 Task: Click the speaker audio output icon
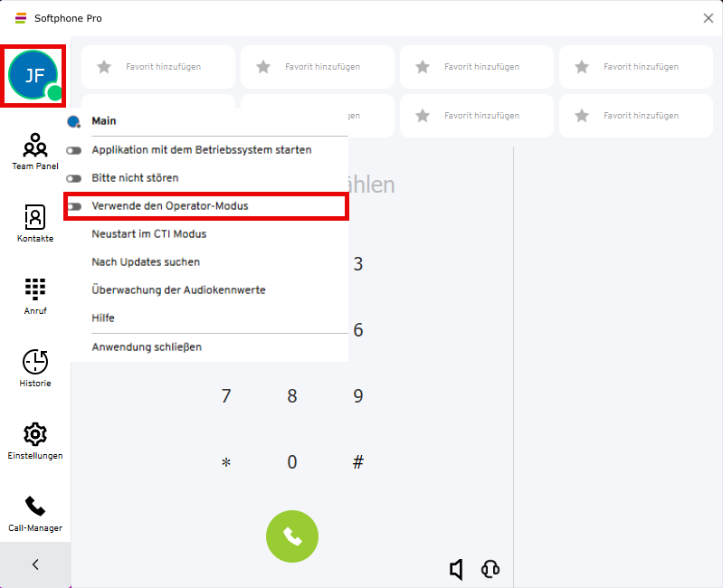457,569
